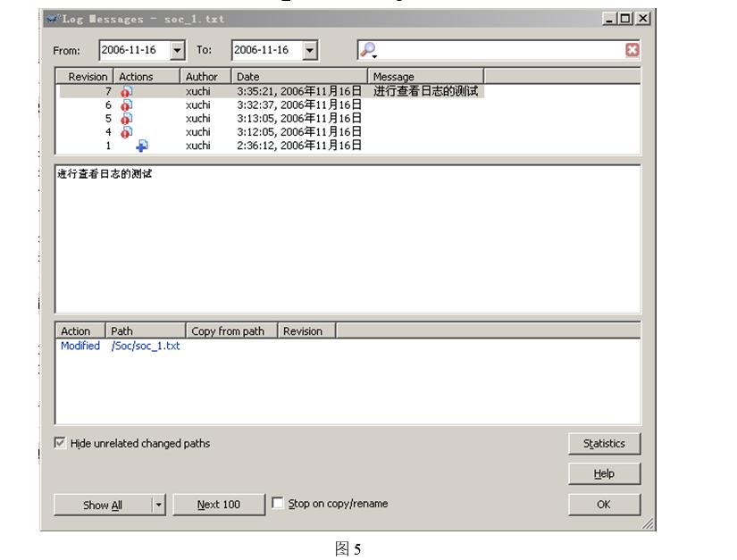Open the To date dropdown

[310, 50]
